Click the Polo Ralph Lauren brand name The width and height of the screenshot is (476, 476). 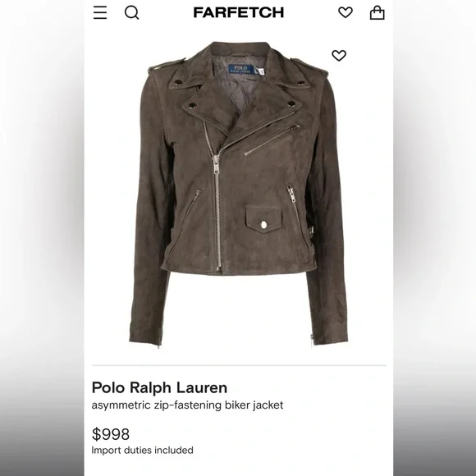159,387
